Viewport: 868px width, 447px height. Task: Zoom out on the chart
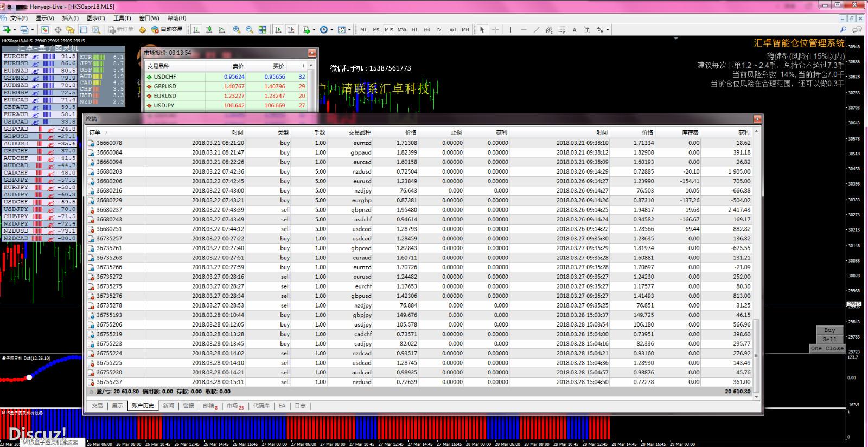[x=250, y=30]
